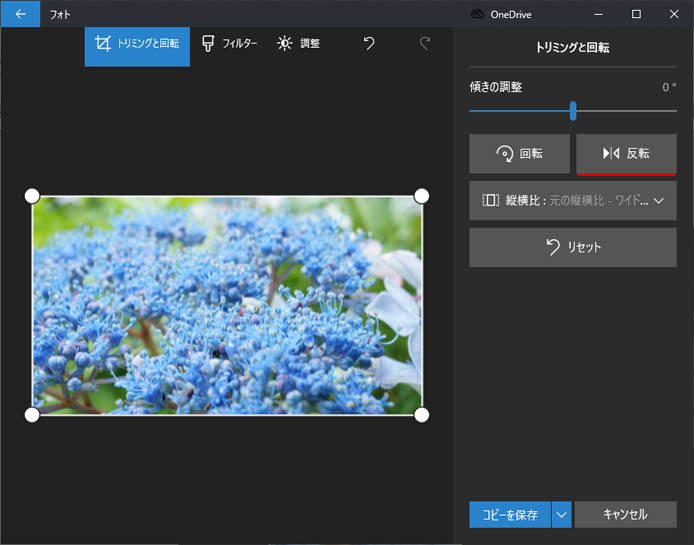Image resolution: width=694 pixels, height=545 pixels.
Task: Switch to the フィルター tab
Action: pos(229,43)
